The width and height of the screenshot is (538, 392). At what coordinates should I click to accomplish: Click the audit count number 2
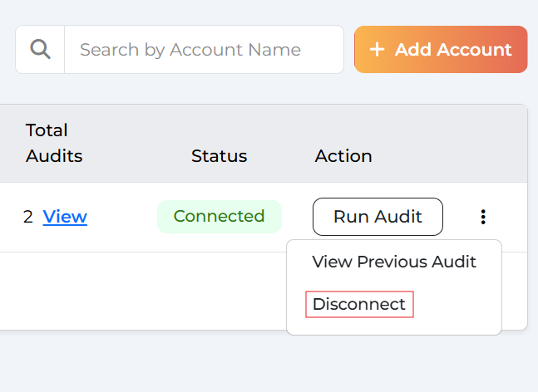pos(27,217)
